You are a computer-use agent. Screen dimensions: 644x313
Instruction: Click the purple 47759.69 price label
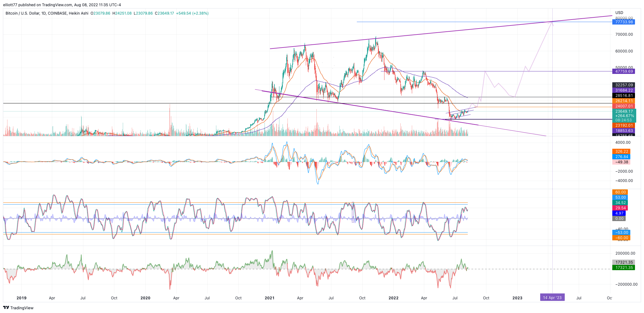click(x=623, y=71)
